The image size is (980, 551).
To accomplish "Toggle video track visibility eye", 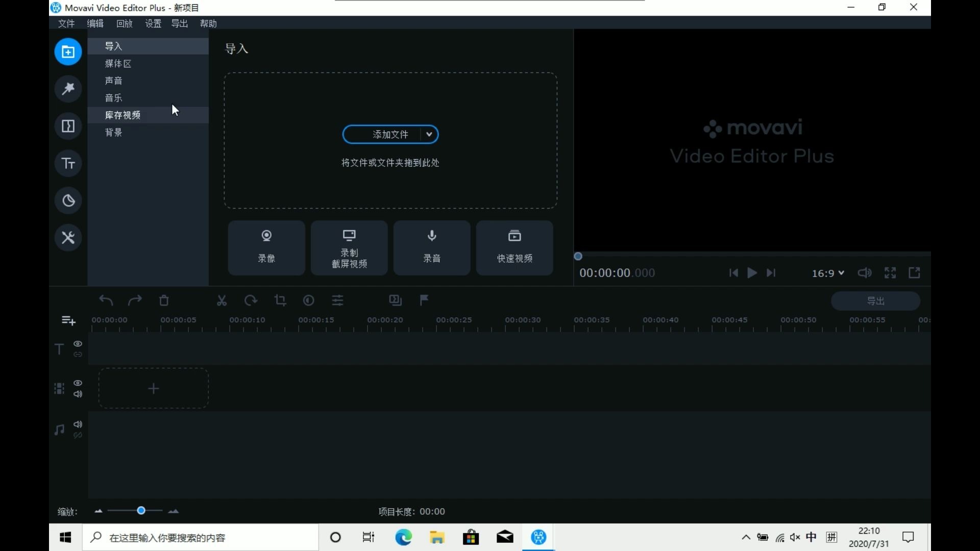I will pyautogui.click(x=78, y=383).
